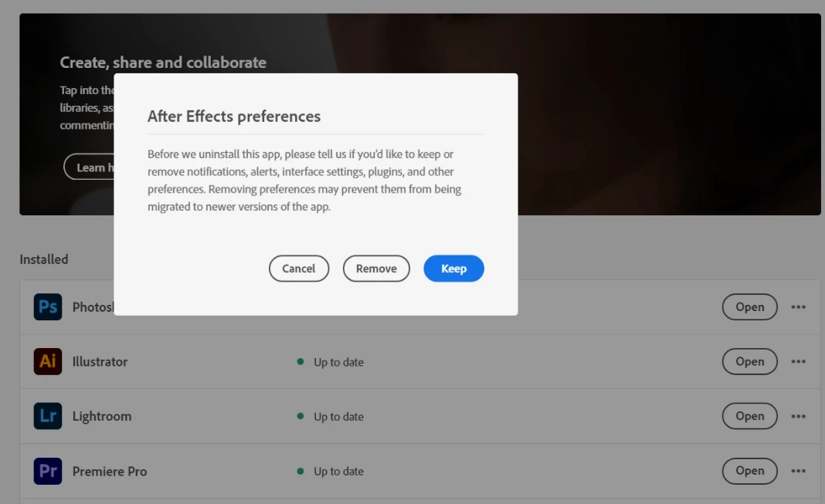825x504 pixels.
Task: Click the Illustrator Ai app icon
Action: [48, 361]
